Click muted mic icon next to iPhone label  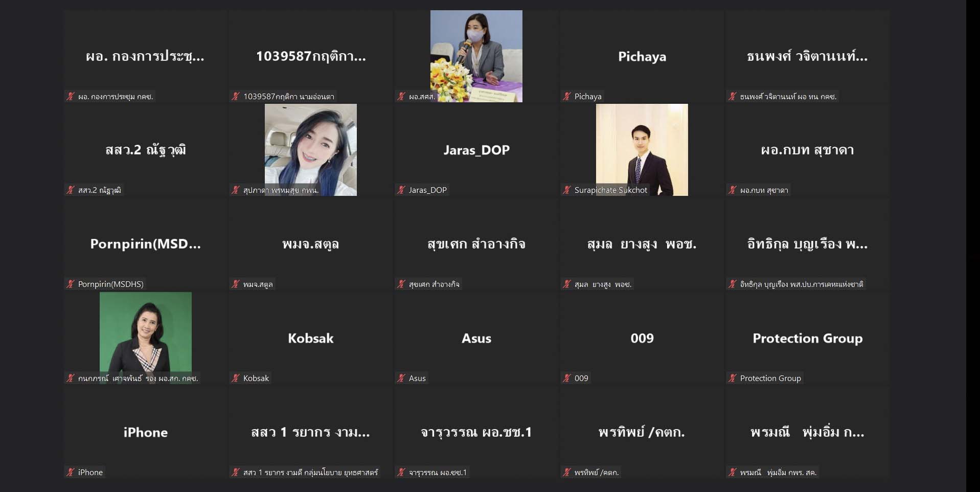point(70,472)
